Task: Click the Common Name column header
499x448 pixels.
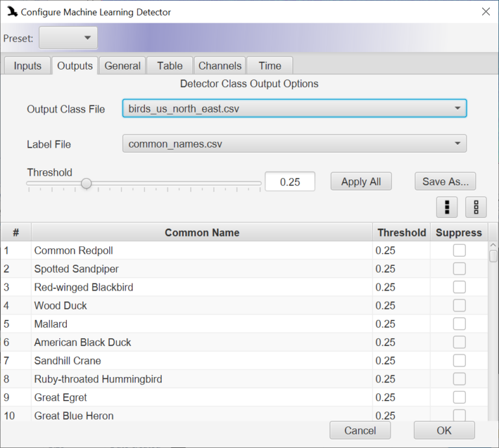Action: 202,232
